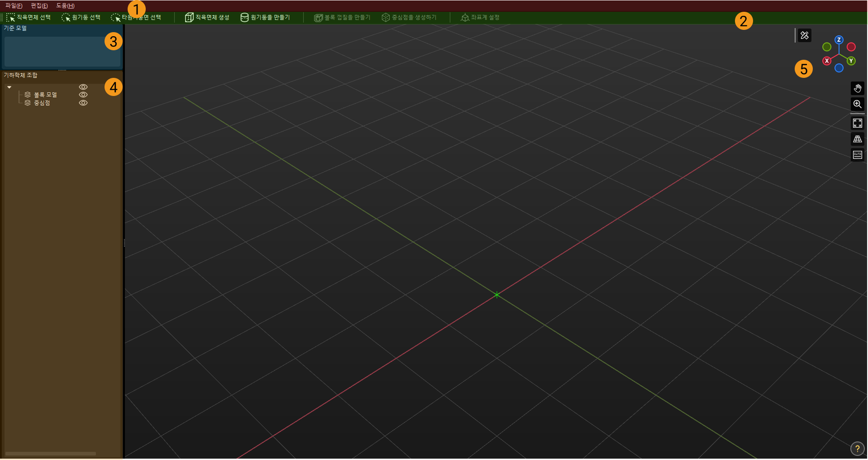Image resolution: width=868 pixels, height=460 pixels.
Task: Toggle the perspective grid view icon
Action: (x=857, y=139)
